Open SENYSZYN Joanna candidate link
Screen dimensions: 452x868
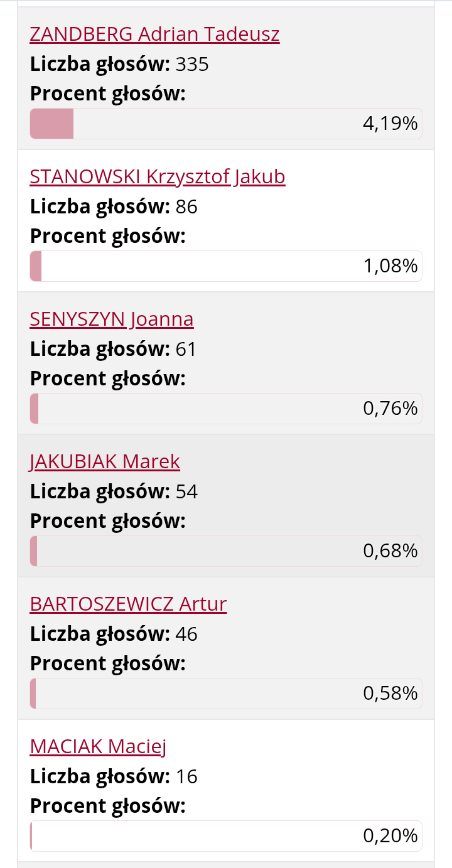(112, 319)
